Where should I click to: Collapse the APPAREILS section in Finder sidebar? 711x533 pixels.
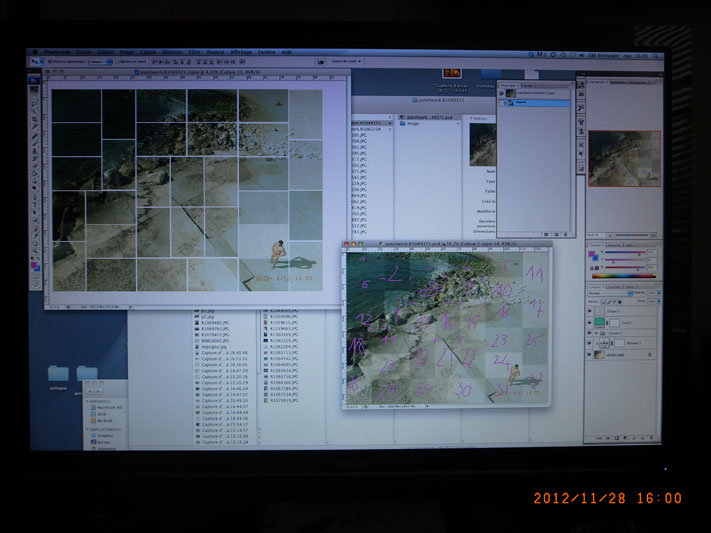[x=87, y=401]
